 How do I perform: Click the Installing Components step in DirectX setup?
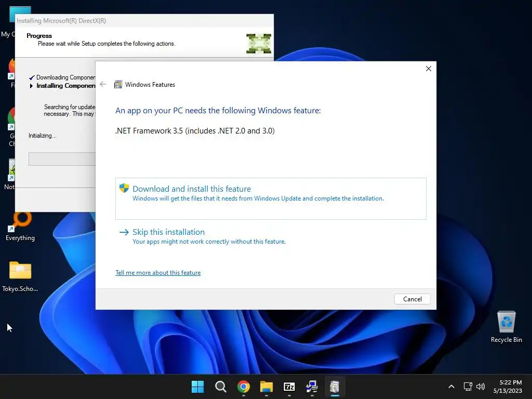66,86
